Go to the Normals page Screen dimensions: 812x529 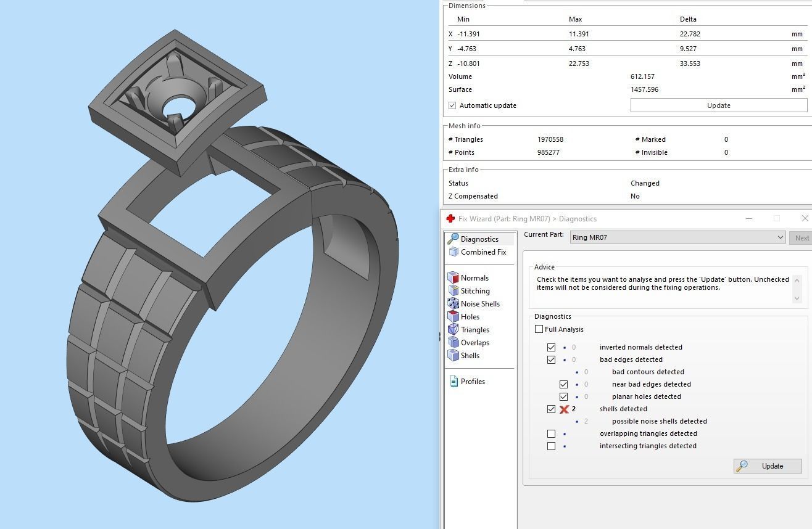[x=474, y=277]
